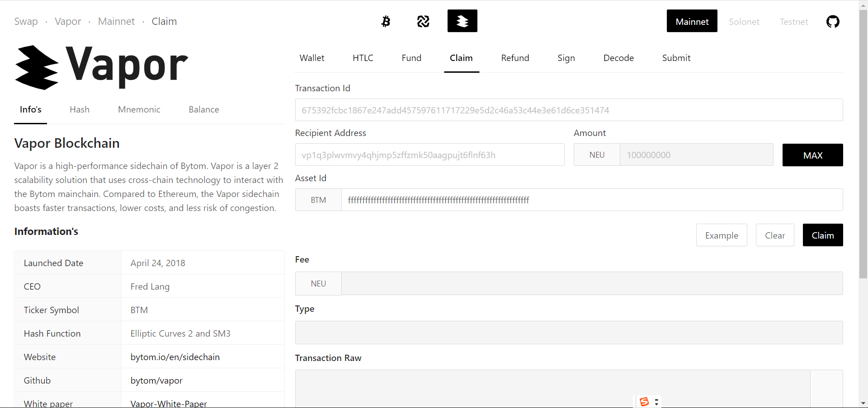Select the Claim tab
Screen dimensions: 868x408
(x=461, y=58)
